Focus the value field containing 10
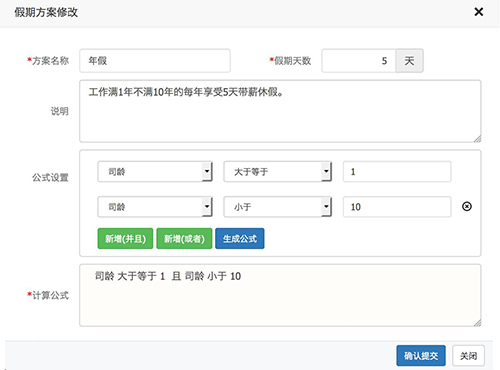The height and width of the screenshot is (370, 500). click(397, 207)
